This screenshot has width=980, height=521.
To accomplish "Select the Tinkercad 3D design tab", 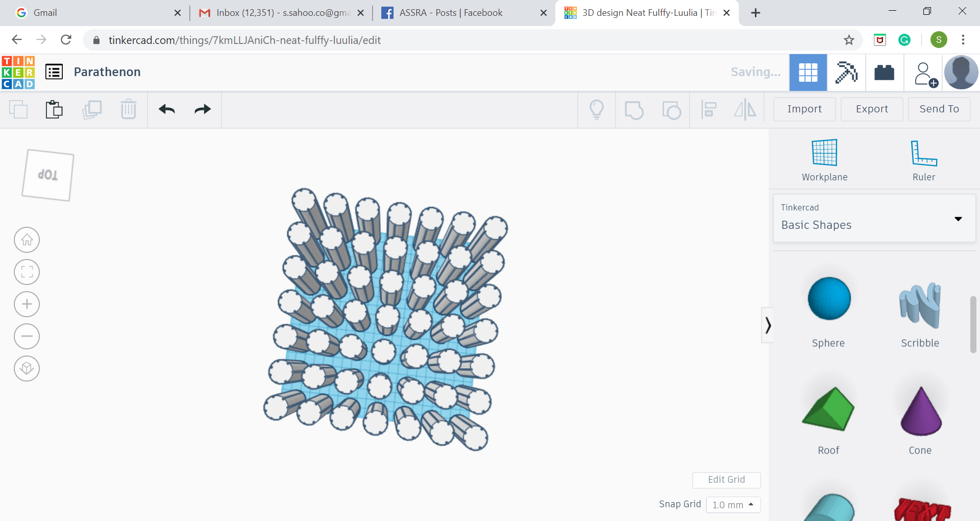I will tap(647, 13).
